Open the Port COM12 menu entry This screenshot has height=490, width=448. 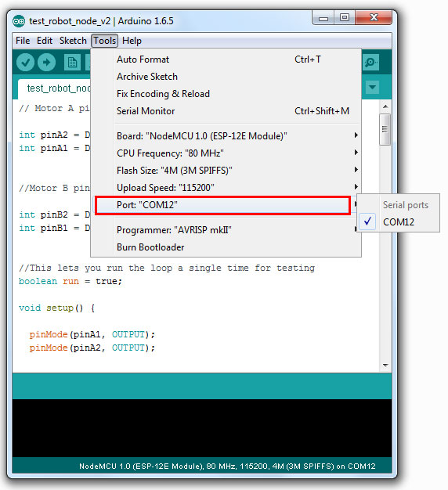point(222,205)
